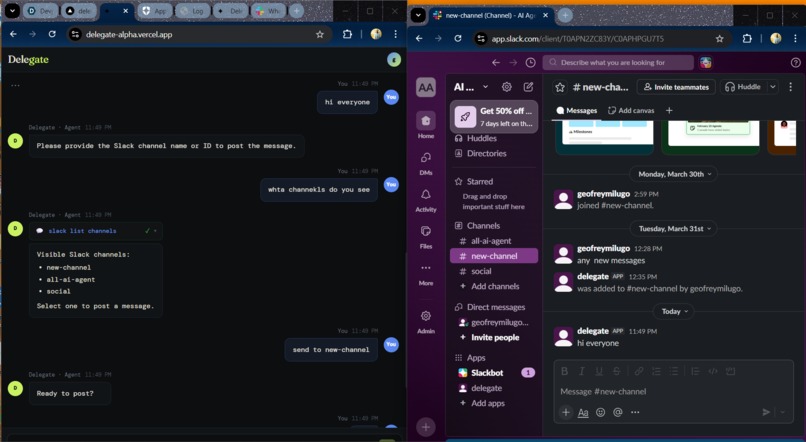Insert code formatting in composer
Image resolution: width=806 pixels, height=442 pixels.
click(713, 371)
